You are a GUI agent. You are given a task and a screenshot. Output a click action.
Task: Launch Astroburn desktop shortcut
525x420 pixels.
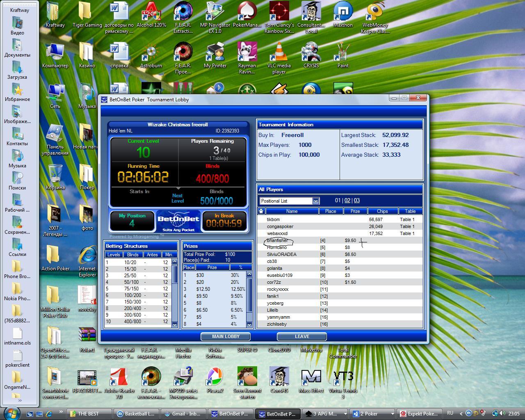(x=151, y=55)
